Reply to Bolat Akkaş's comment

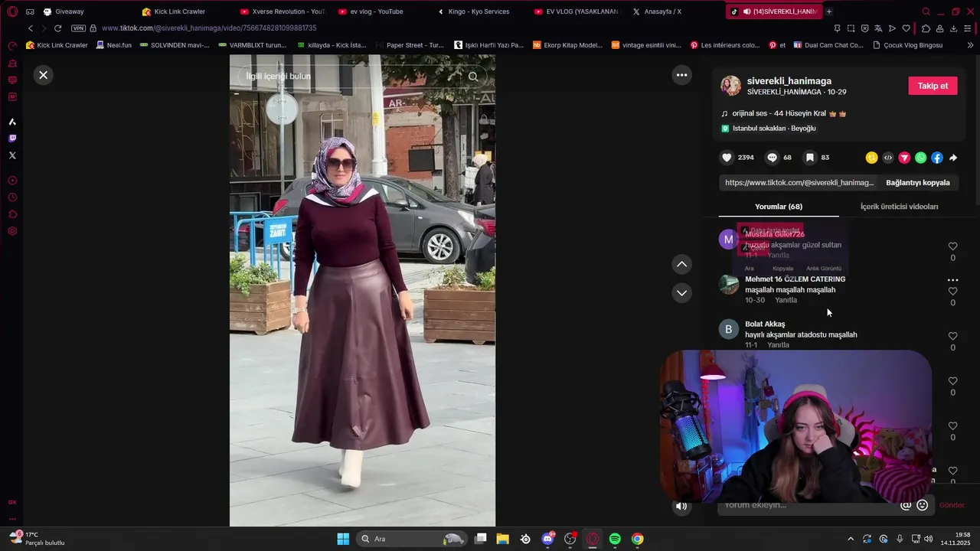point(778,345)
